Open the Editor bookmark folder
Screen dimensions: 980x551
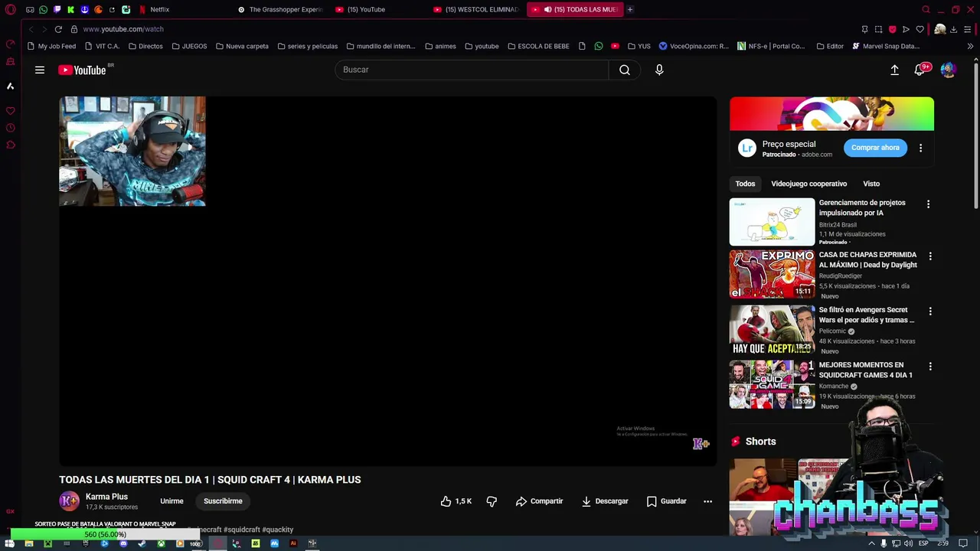click(830, 46)
